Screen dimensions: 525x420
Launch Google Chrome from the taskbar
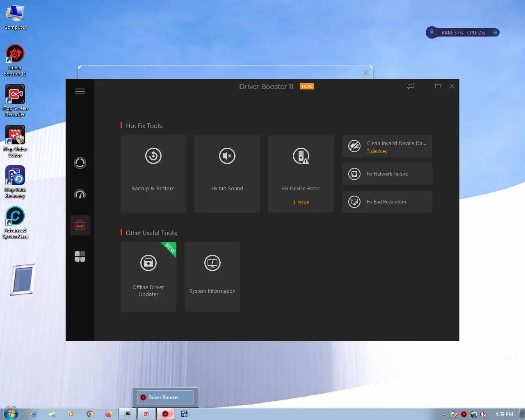(x=90, y=414)
